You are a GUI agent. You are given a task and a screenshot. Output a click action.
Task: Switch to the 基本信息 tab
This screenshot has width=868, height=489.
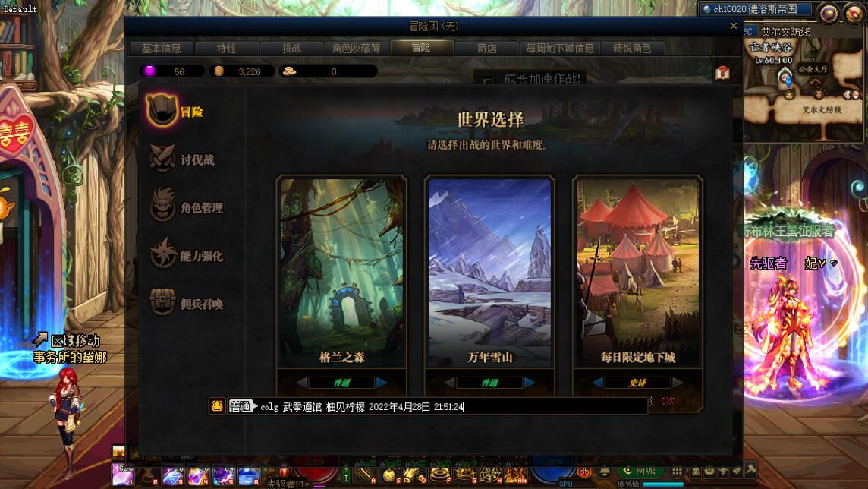pos(161,48)
